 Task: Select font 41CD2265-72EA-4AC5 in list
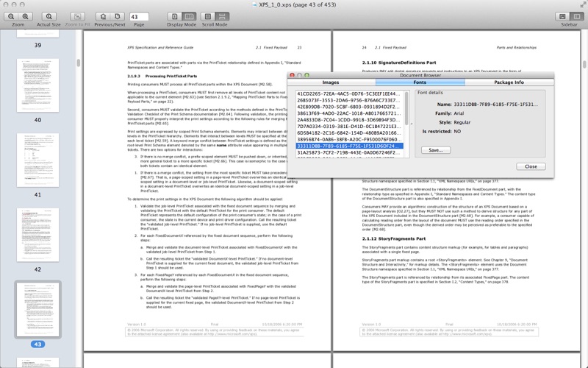coord(350,94)
